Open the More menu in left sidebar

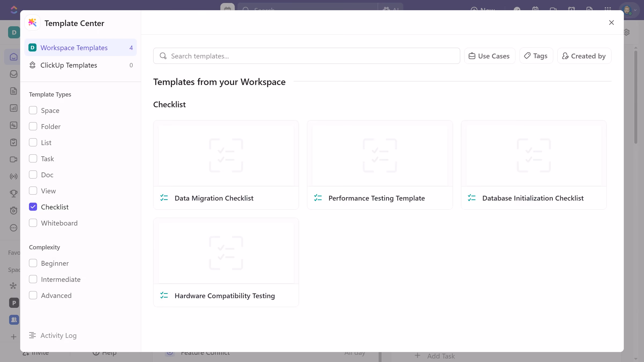[x=13, y=228]
